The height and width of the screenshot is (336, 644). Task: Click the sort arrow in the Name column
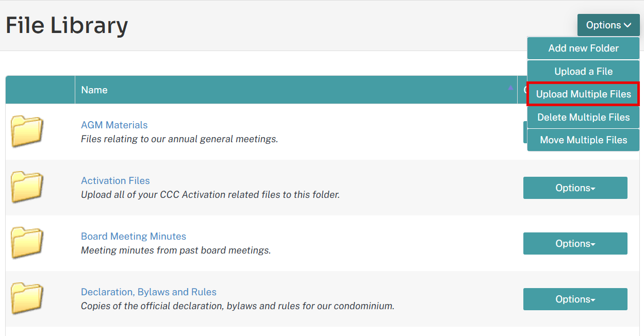pyautogui.click(x=510, y=89)
